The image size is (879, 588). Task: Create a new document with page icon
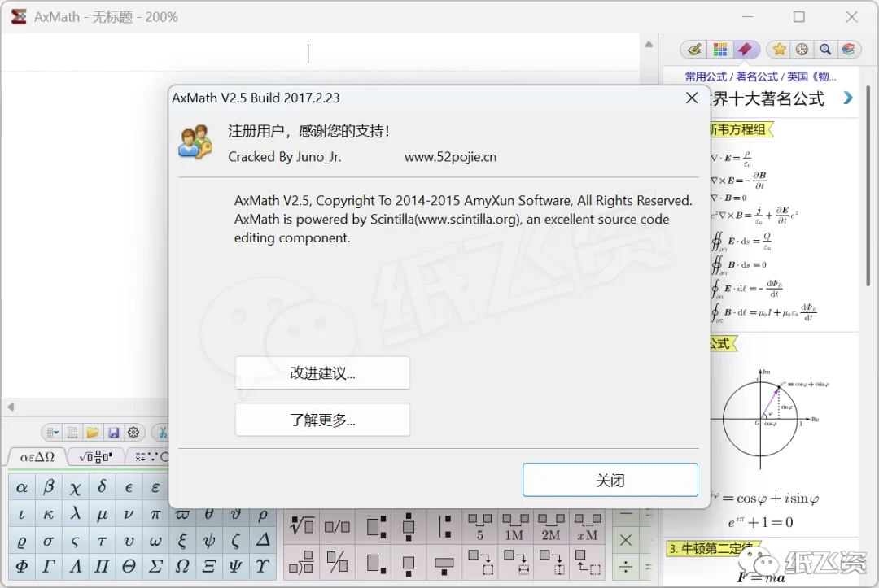point(72,433)
